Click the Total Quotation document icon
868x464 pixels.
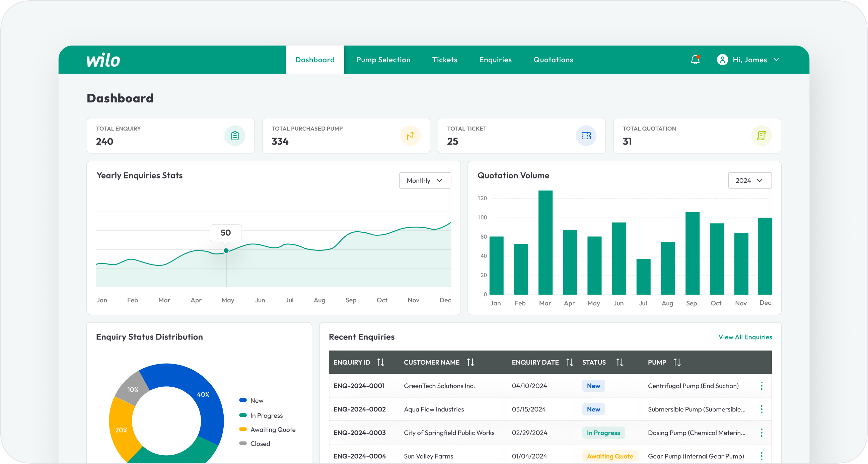[x=761, y=136]
